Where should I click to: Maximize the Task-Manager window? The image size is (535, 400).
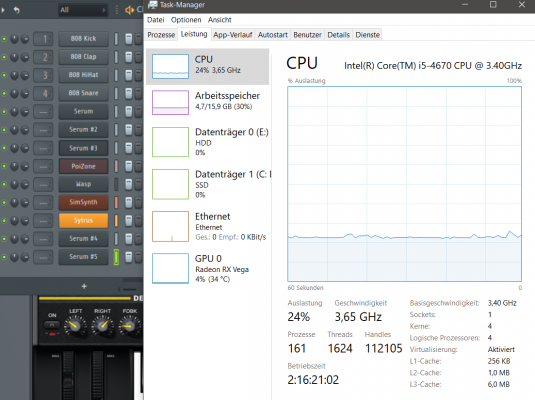(x=493, y=5)
